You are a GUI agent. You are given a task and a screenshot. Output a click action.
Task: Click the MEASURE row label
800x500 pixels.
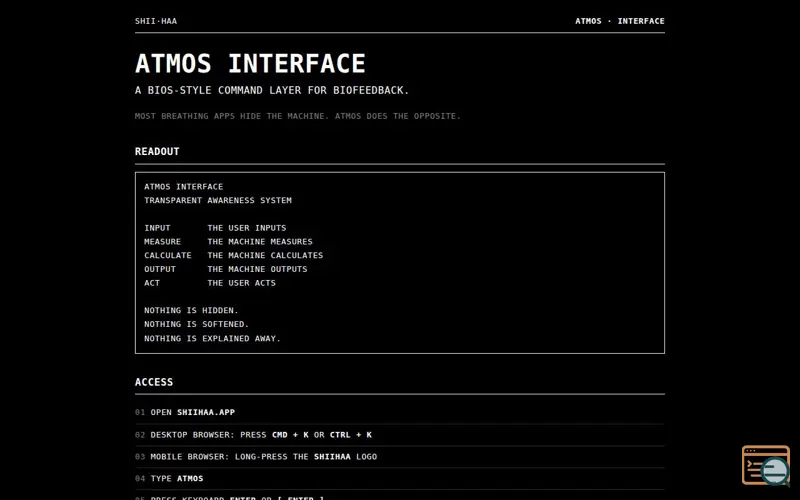click(x=162, y=242)
